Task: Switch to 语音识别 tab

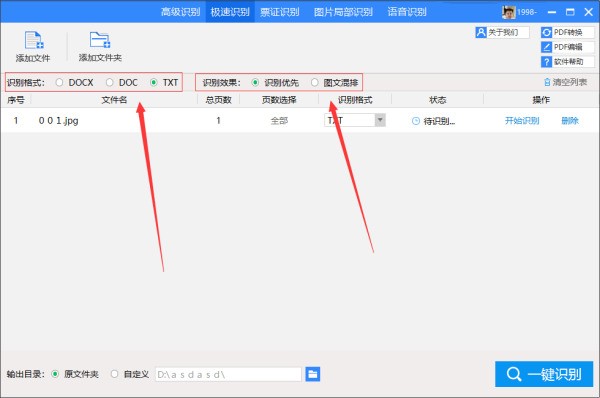Action: 407,12
